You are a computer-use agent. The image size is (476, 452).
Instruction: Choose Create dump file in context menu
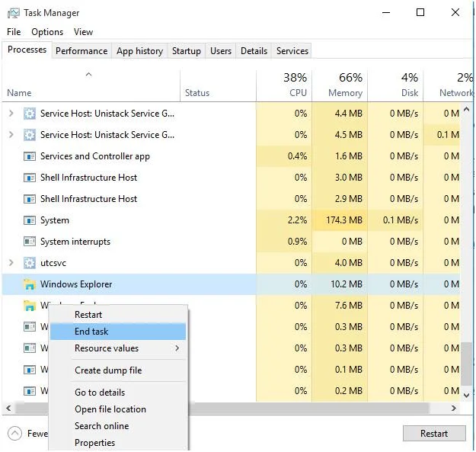[118, 370]
